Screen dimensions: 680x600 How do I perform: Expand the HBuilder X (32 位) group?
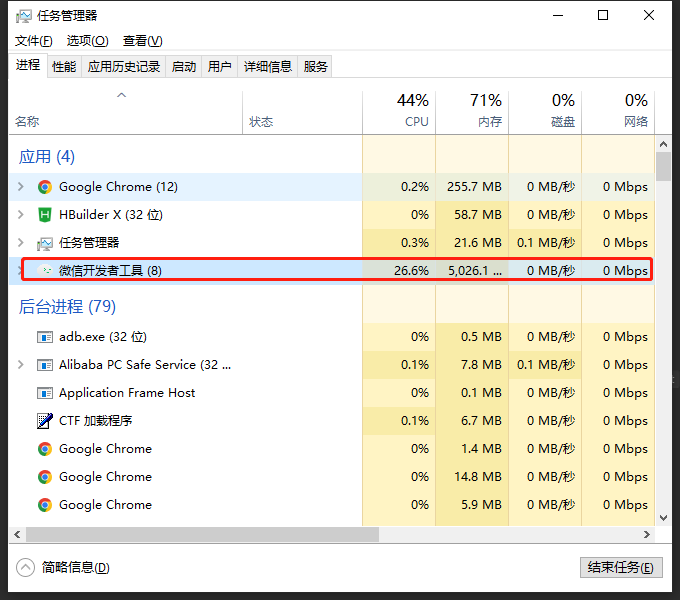click(x=20, y=214)
